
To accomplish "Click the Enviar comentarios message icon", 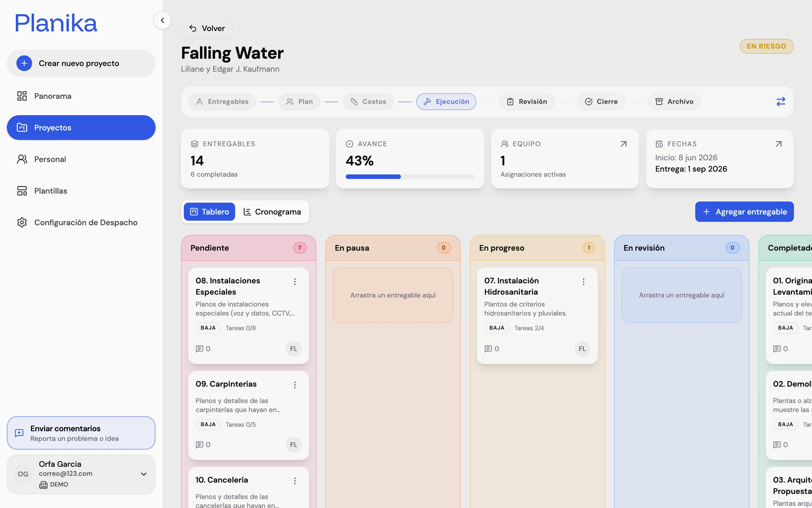I will coord(19,433).
